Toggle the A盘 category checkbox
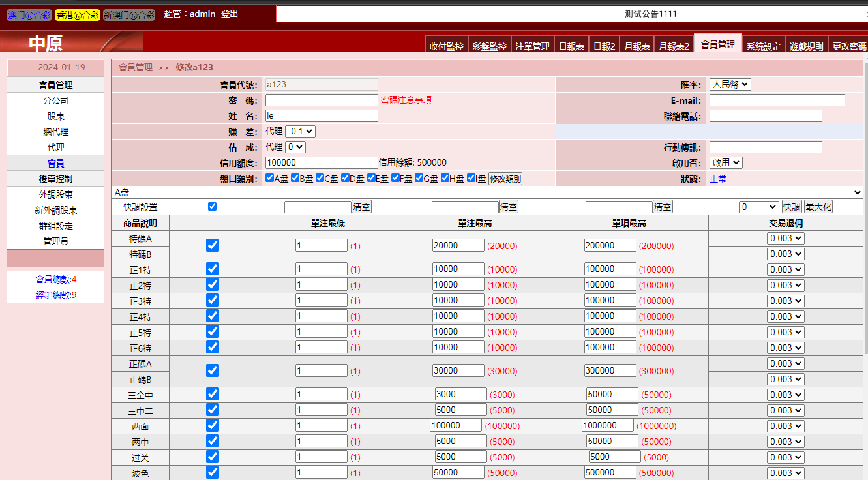 270,178
